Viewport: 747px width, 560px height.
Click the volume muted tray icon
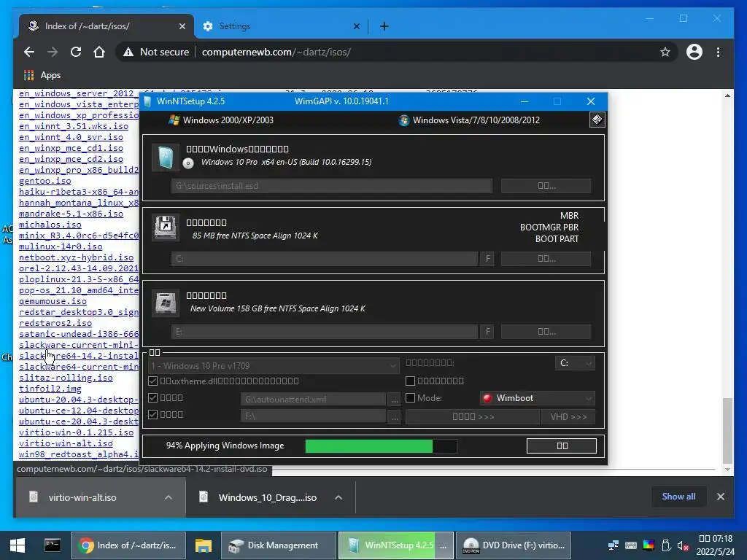pos(683,545)
